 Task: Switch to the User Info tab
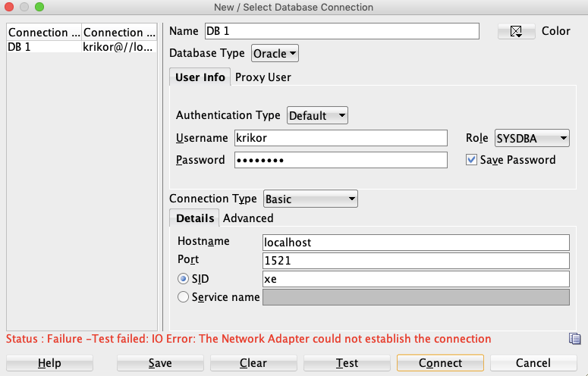pyautogui.click(x=200, y=77)
